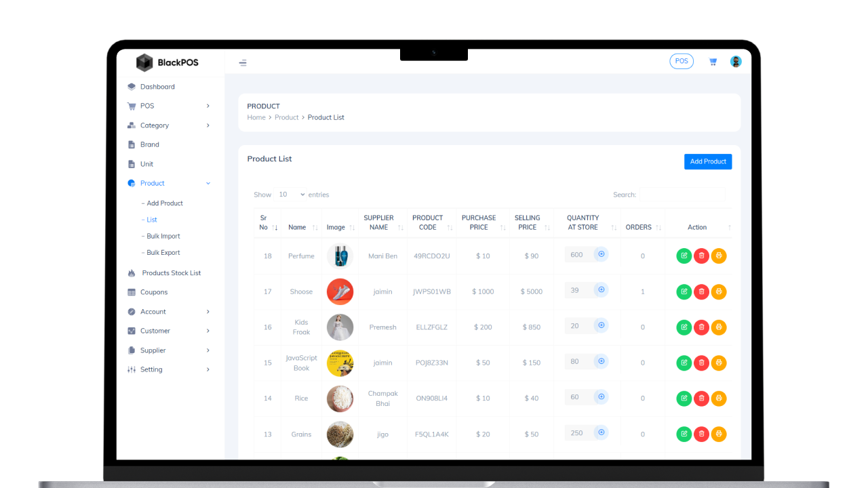Collapse the Product sidebar menu
The image size is (868, 488).
[154, 183]
